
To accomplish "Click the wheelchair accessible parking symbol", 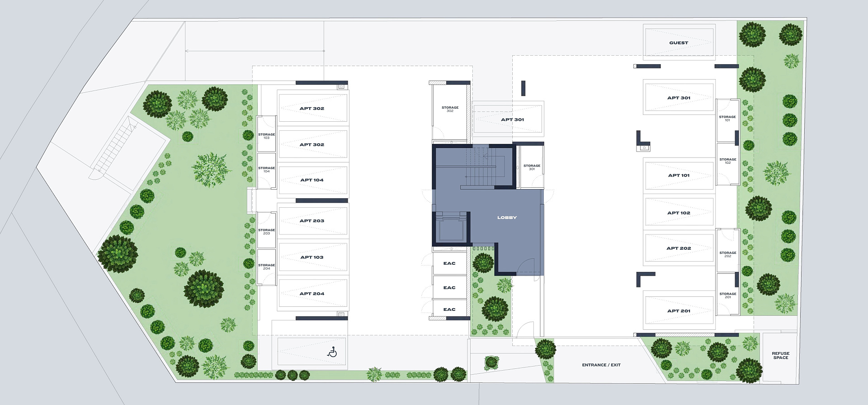I will point(333,352).
